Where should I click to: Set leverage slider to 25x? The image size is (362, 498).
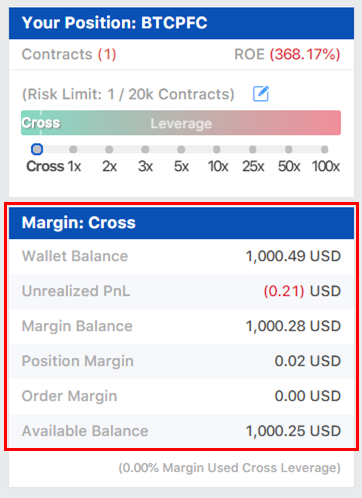click(x=253, y=149)
